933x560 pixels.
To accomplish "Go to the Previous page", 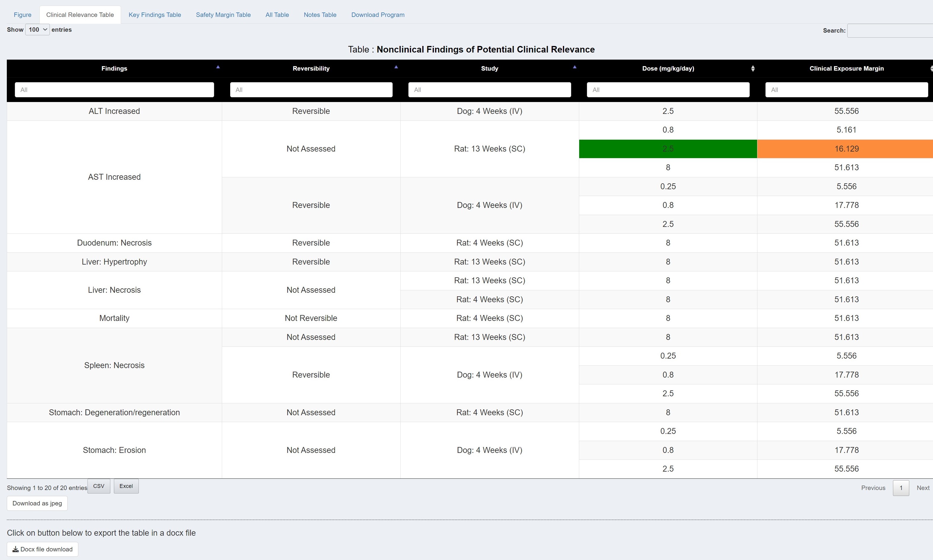I will tap(873, 488).
